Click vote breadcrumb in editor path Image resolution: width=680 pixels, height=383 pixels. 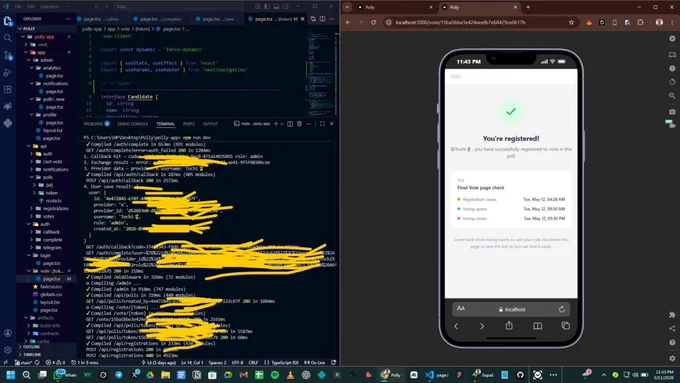tap(125, 29)
